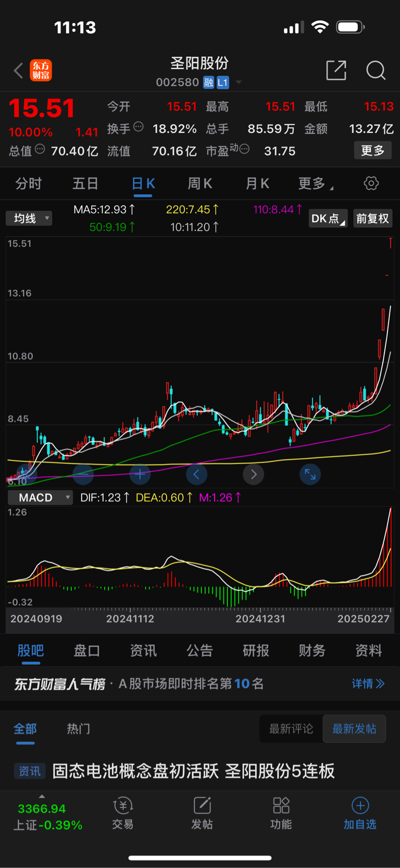Viewport: 400px width, 868px height.
Task: Tap the 东方财富 orange app logo
Action: (41, 70)
